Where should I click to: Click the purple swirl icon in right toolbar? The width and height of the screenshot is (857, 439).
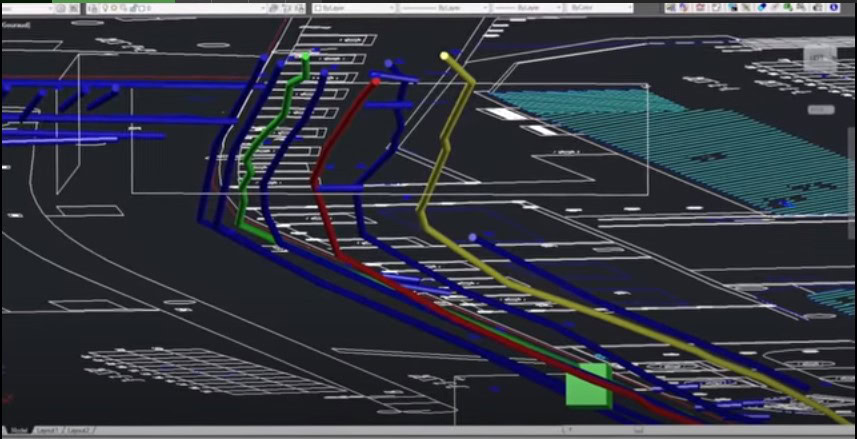(684, 8)
